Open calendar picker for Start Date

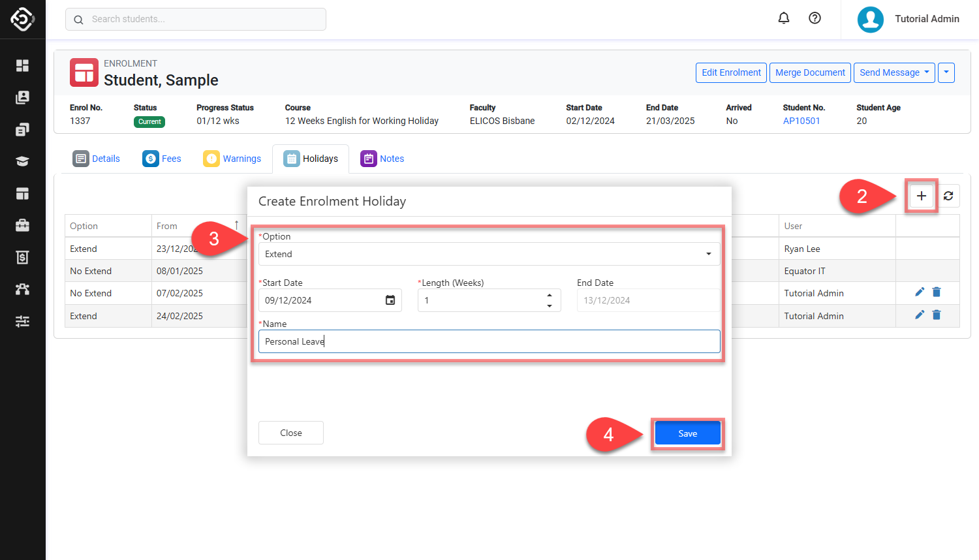pyautogui.click(x=390, y=300)
